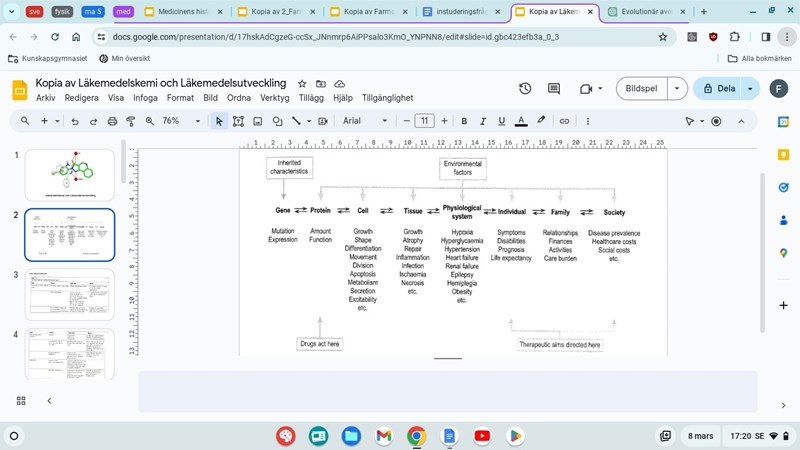Expand the Bildspel dropdown arrow

(x=679, y=88)
